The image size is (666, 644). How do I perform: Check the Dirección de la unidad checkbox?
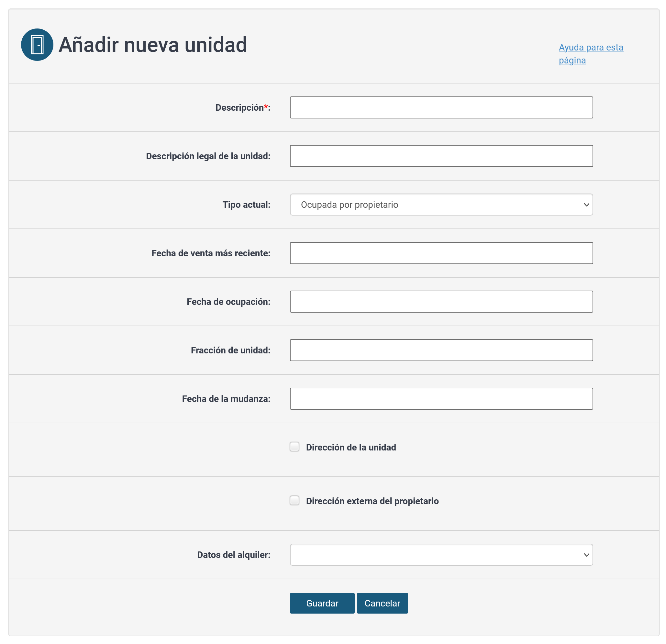point(294,447)
